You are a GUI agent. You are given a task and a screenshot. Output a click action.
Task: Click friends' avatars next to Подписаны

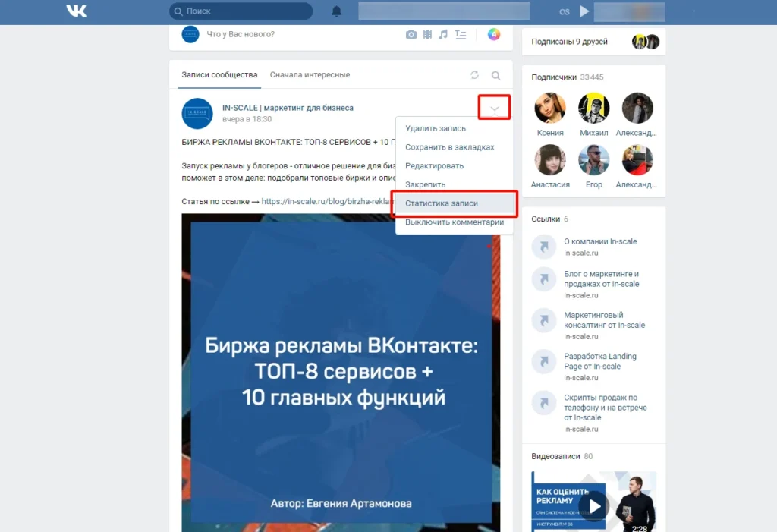[645, 42]
